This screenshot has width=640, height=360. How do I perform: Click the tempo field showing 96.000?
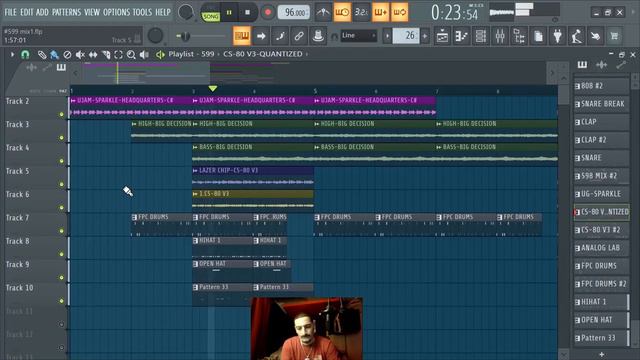(x=293, y=13)
